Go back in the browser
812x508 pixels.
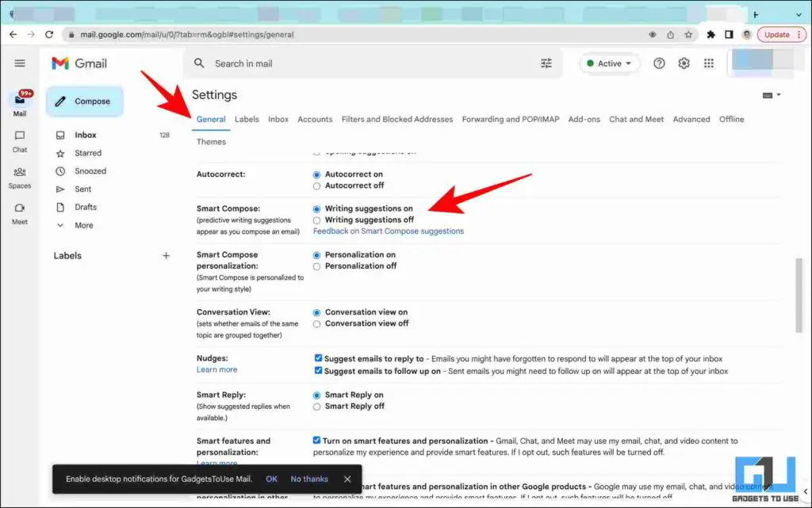click(13, 35)
